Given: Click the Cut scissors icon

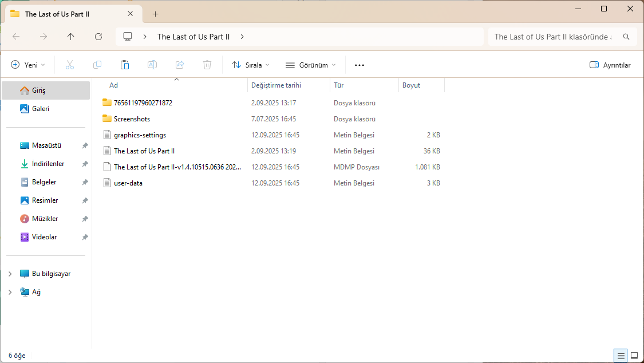Looking at the screenshot, I should point(70,65).
